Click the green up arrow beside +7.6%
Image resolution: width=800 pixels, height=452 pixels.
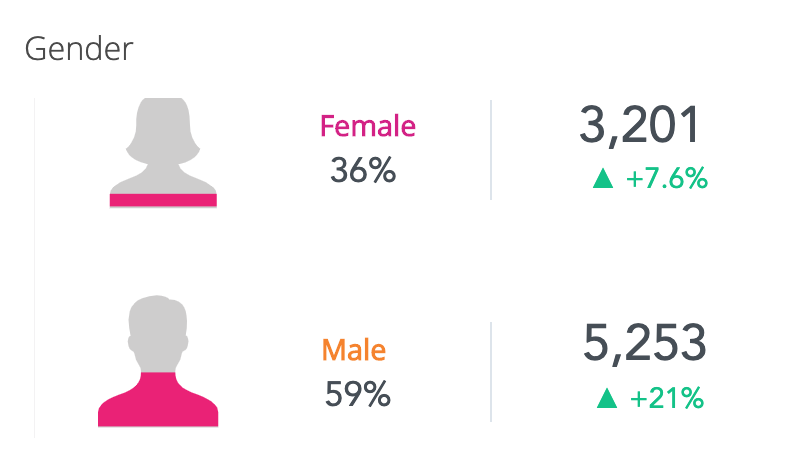(x=602, y=179)
